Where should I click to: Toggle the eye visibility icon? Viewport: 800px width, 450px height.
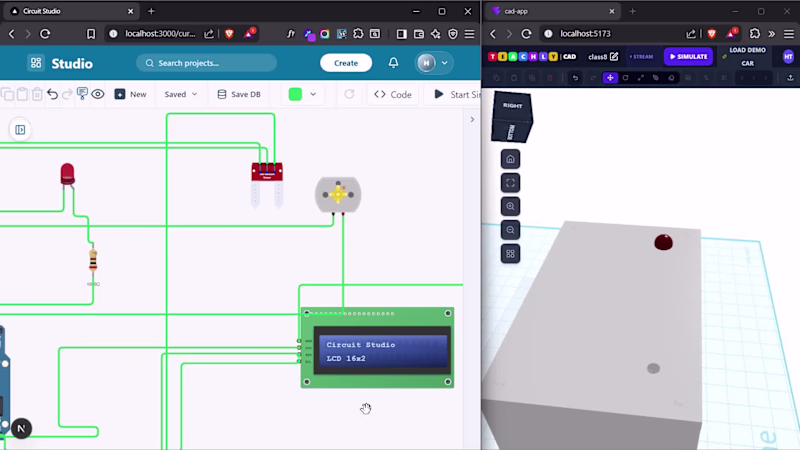pos(97,94)
